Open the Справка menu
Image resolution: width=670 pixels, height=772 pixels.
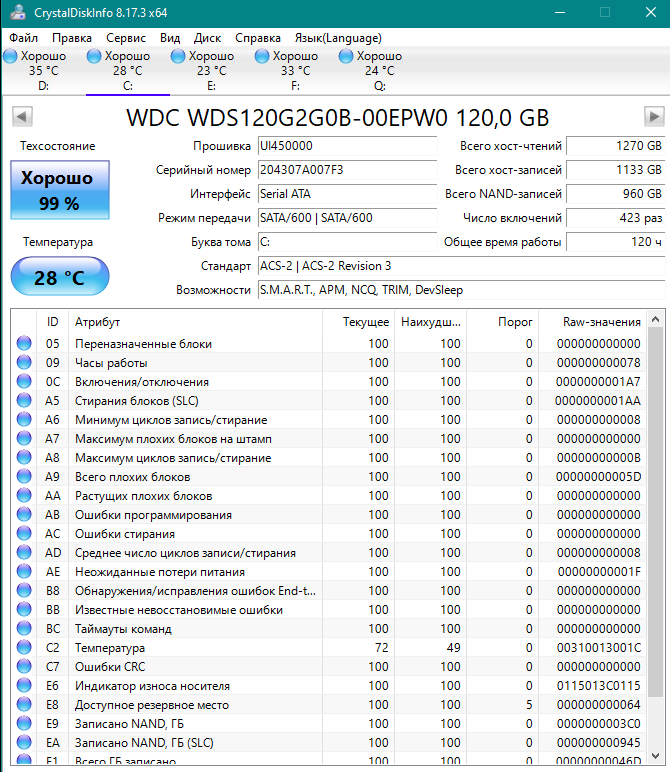258,38
